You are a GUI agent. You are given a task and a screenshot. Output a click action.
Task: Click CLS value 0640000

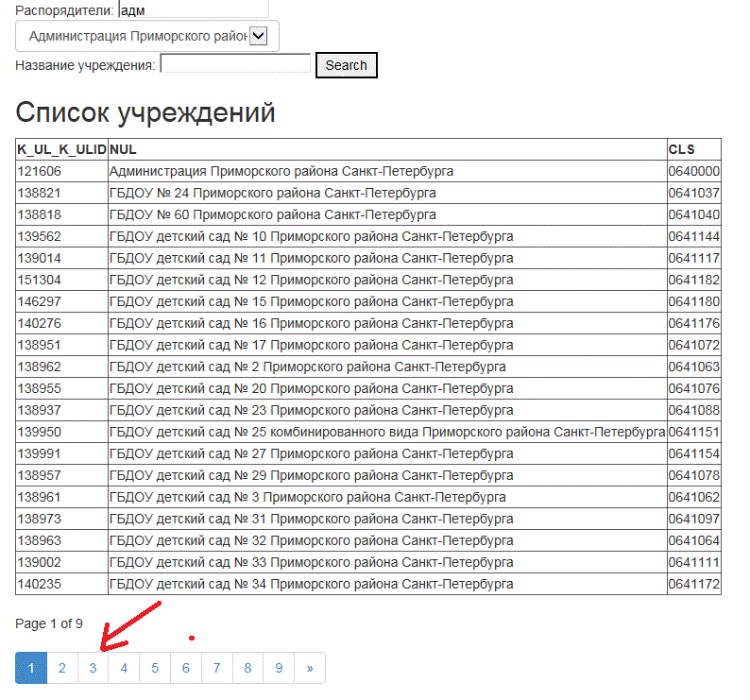click(694, 171)
